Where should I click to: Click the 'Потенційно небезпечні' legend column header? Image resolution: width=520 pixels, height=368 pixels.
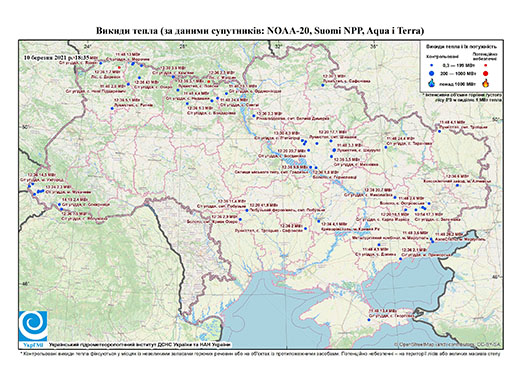point(485,56)
